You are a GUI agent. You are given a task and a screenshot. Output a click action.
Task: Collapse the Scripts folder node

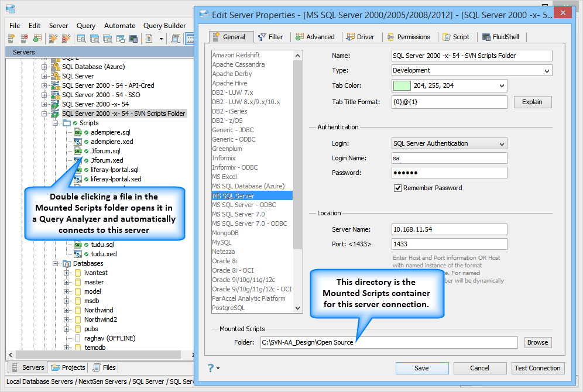[x=55, y=123]
